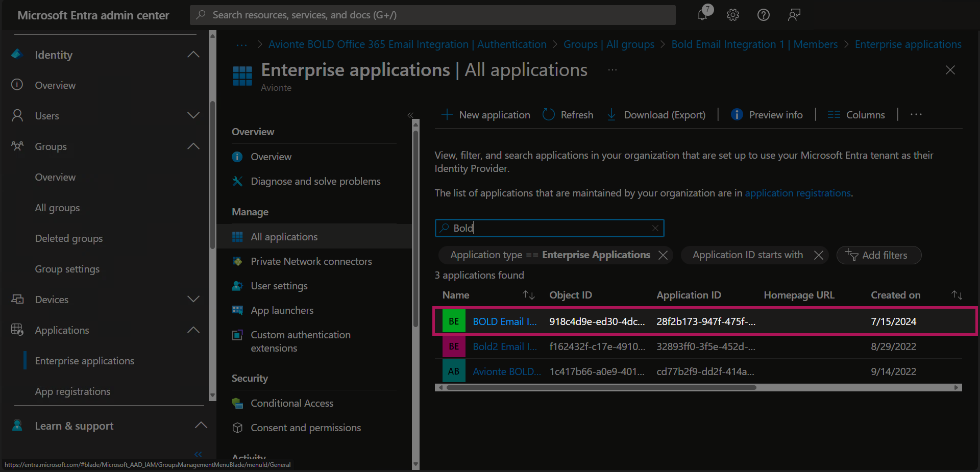Expand the Users section in sidebar

(x=193, y=116)
